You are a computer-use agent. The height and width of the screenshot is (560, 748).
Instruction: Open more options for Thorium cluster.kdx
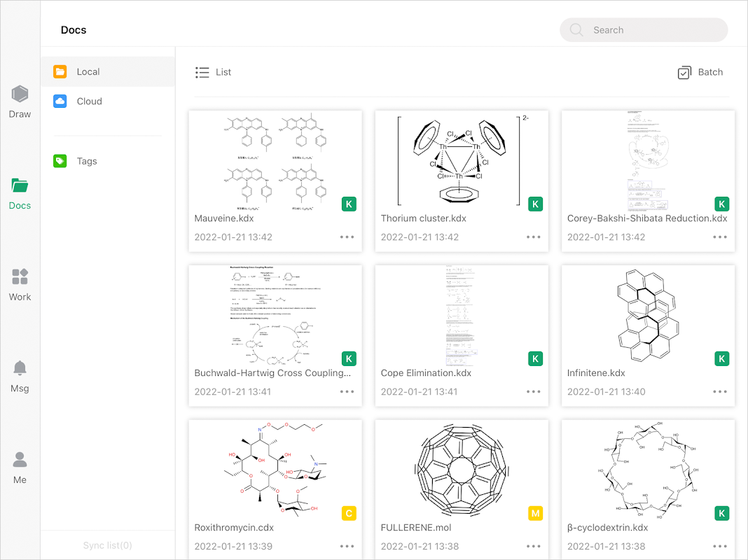tap(534, 237)
